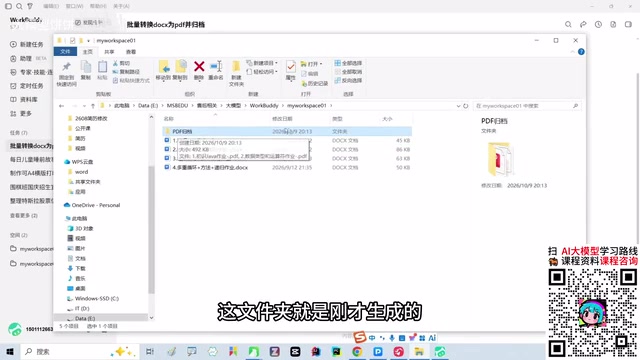Click Select none (全部取消) in the ribbon
Image resolution: width=640 pixels, height=360 pixels.
point(348,72)
